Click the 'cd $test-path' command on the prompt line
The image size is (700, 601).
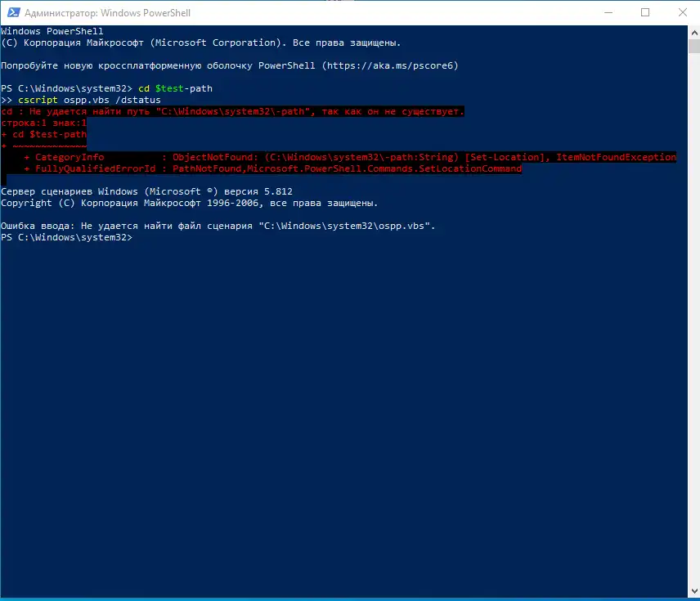coord(175,88)
